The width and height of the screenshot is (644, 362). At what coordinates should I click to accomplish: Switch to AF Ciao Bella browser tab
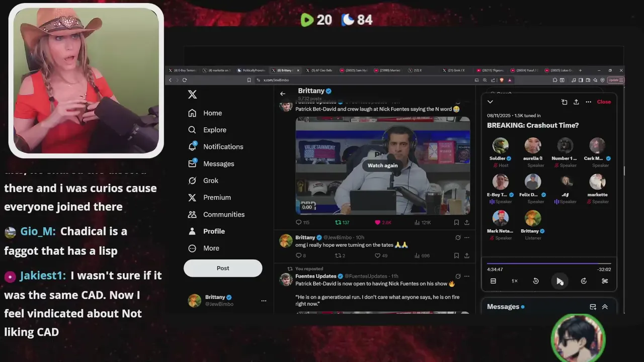click(x=319, y=70)
